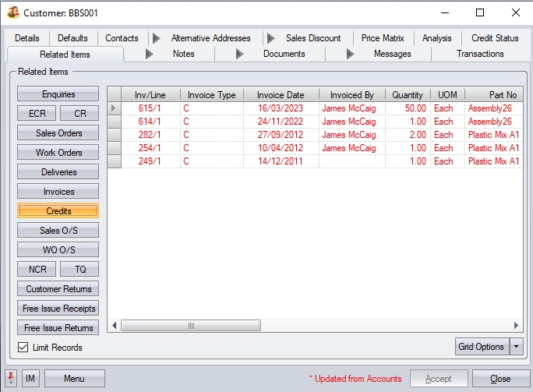Image resolution: width=533 pixels, height=392 pixels.
Task: Uncheck the Limit Records checkbox
Action: point(22,348)
